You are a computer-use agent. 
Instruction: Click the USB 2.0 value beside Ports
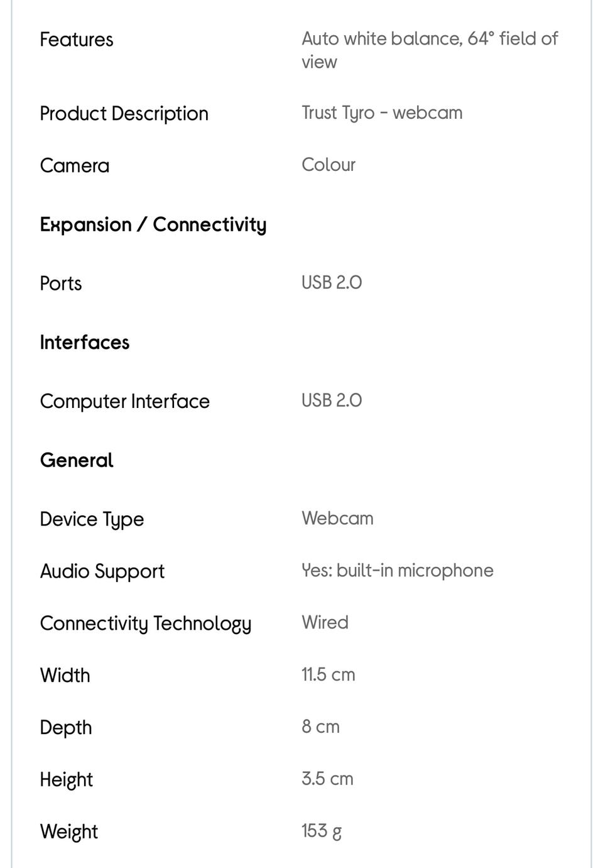[x=331, y=283]
